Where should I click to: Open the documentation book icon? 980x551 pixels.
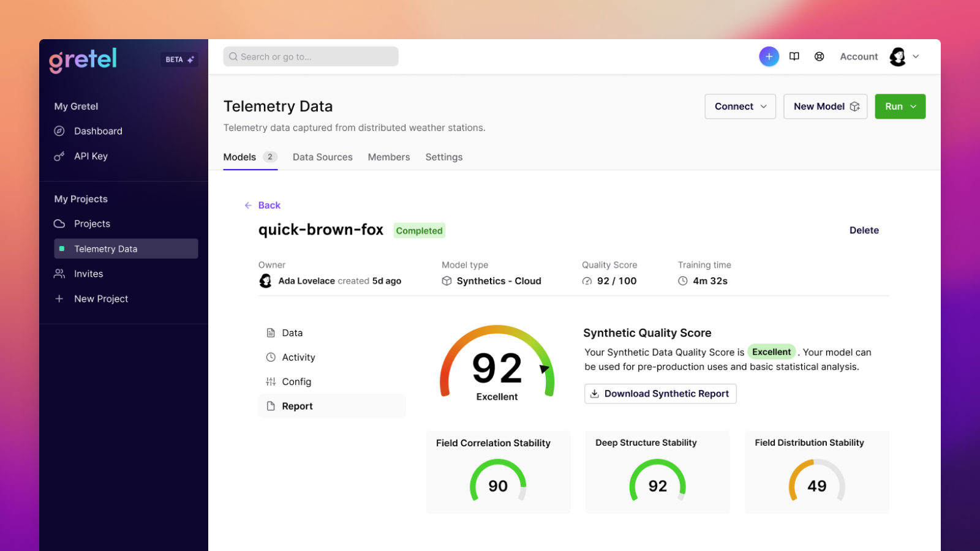pyautogui.click(x=794, y=56)
